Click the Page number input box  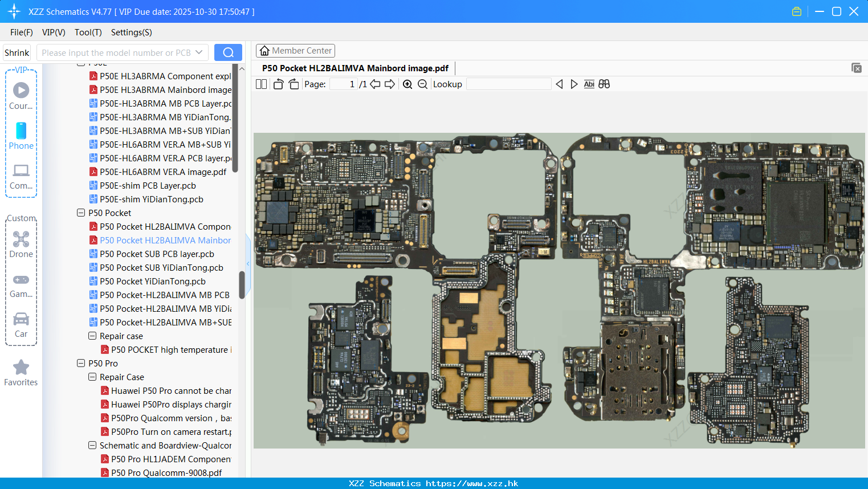coord(344,84)
